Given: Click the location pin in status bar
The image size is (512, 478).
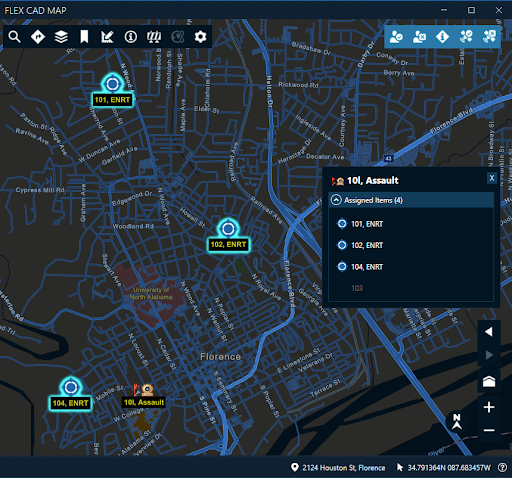Looking at the screenshot, I should 294,467.
